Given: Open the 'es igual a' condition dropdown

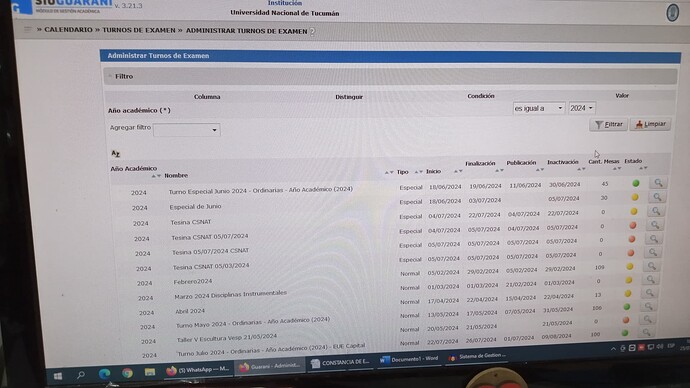Looking at the screenshot, I should (x=539, y=108).
